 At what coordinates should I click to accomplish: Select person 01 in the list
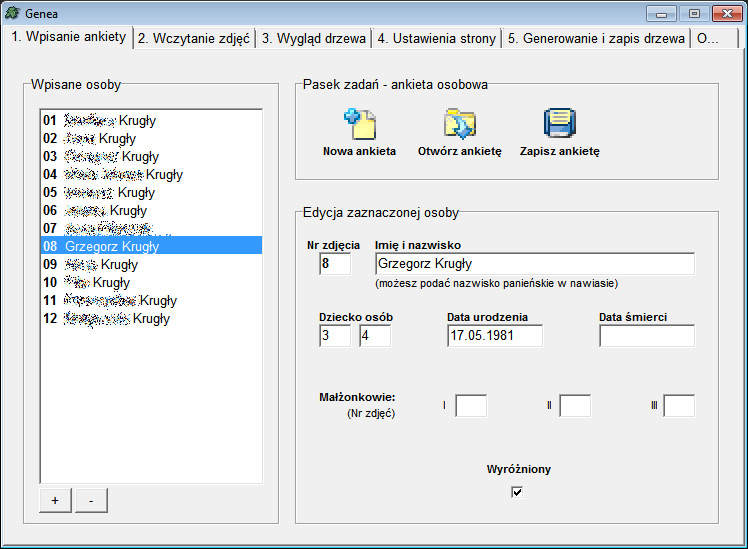[100, 120]
